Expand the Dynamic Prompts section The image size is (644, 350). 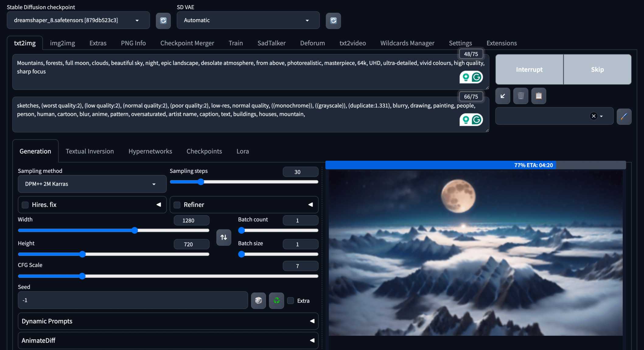(x=168, y=321)
